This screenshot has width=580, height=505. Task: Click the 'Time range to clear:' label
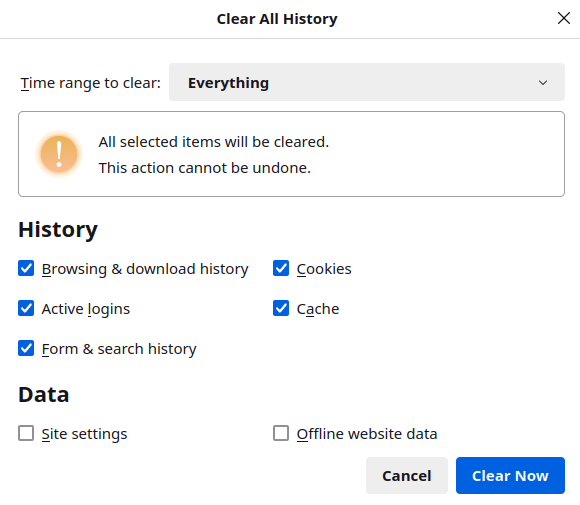(91, 83)
